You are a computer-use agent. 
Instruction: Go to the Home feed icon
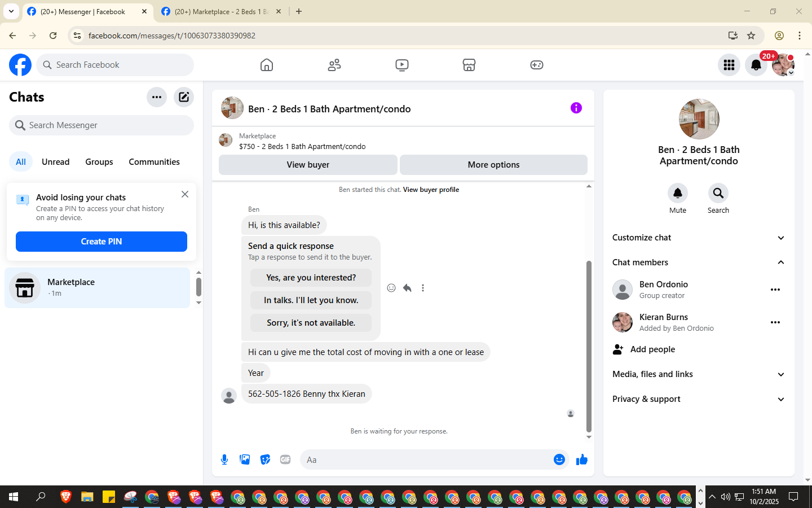(x=267, y=65)
